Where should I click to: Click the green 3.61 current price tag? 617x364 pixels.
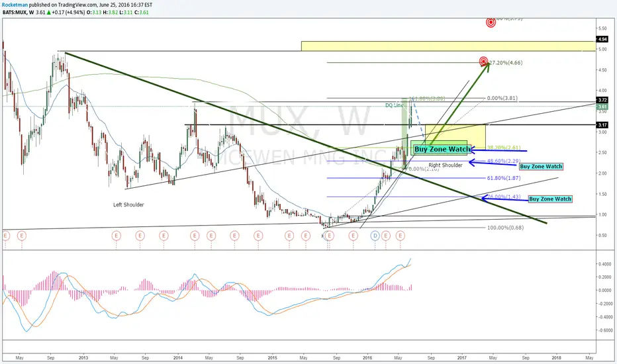tap(602, 107)
